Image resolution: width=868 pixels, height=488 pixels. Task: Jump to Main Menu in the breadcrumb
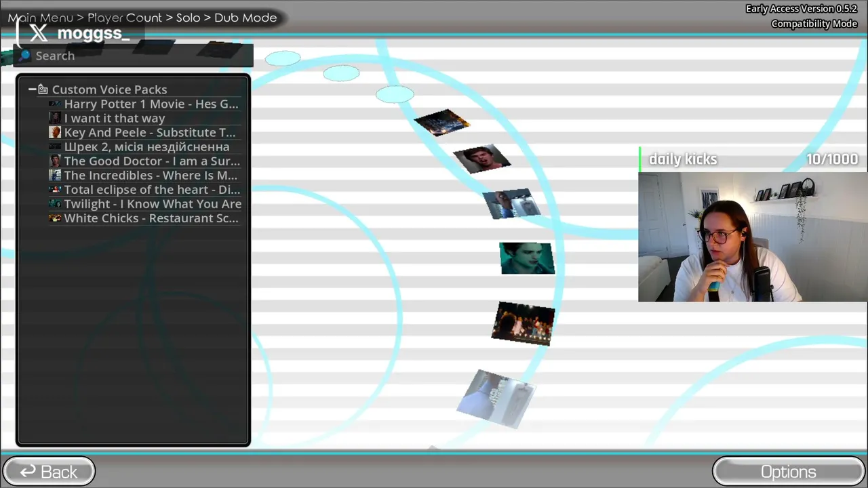(x=40, y=18)
